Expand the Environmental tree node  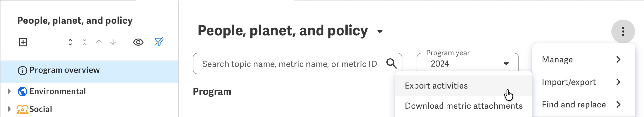coord(9,91)
